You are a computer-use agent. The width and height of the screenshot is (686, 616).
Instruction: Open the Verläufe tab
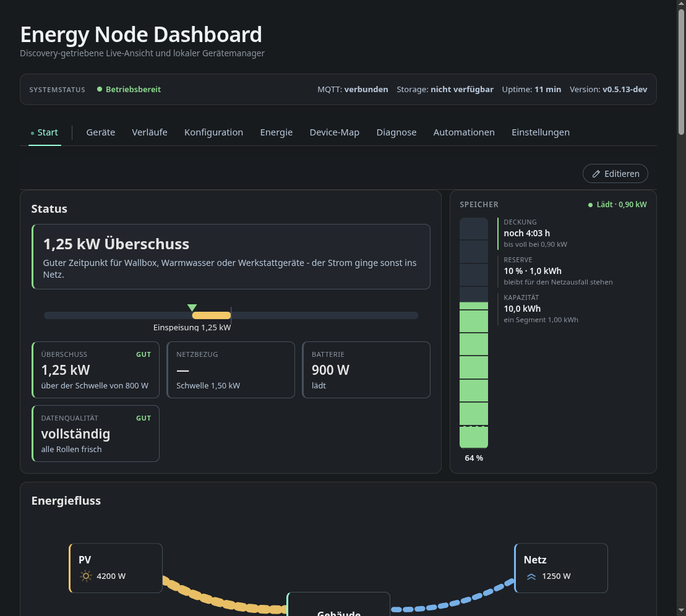click(x=150, y=132)
